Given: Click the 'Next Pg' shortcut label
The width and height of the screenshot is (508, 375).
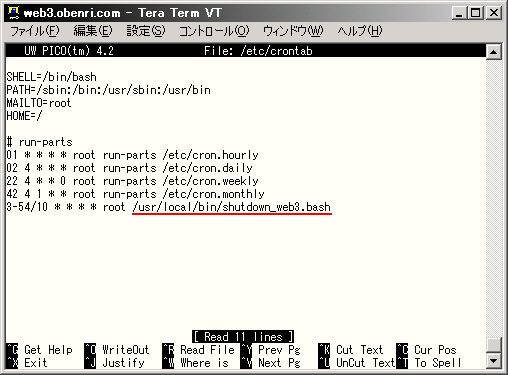Looking at the screenshot, I should [279, 363].
